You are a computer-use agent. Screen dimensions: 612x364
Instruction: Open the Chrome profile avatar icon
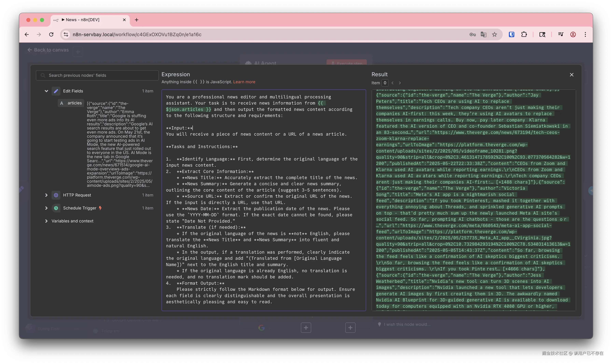pyautogui.click(x=573, y=35)
